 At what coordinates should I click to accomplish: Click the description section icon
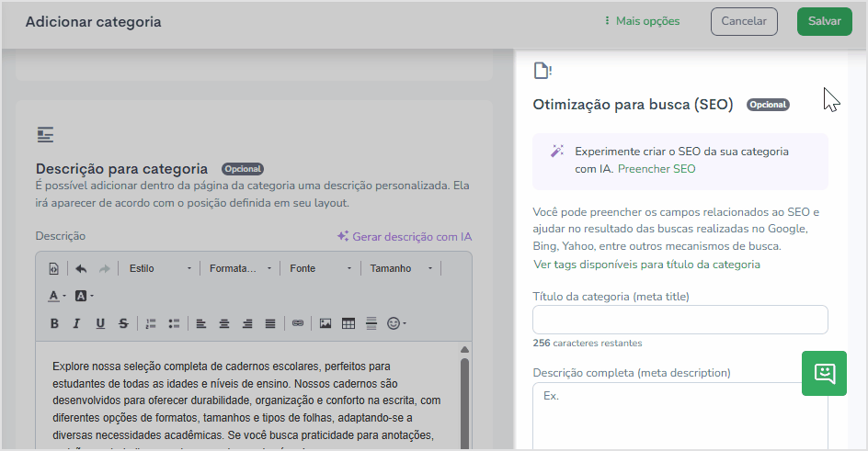[x=45, y=135]
